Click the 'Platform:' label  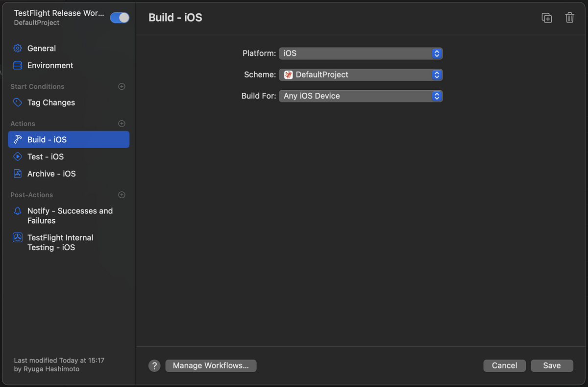pyautogui.click(x=259, y=53)
